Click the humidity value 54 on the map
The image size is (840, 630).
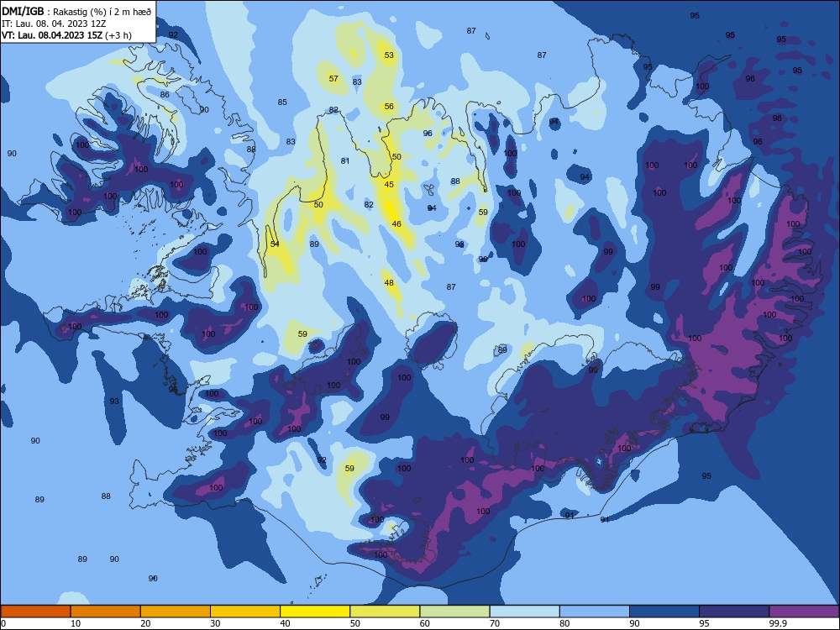[275, 244]
